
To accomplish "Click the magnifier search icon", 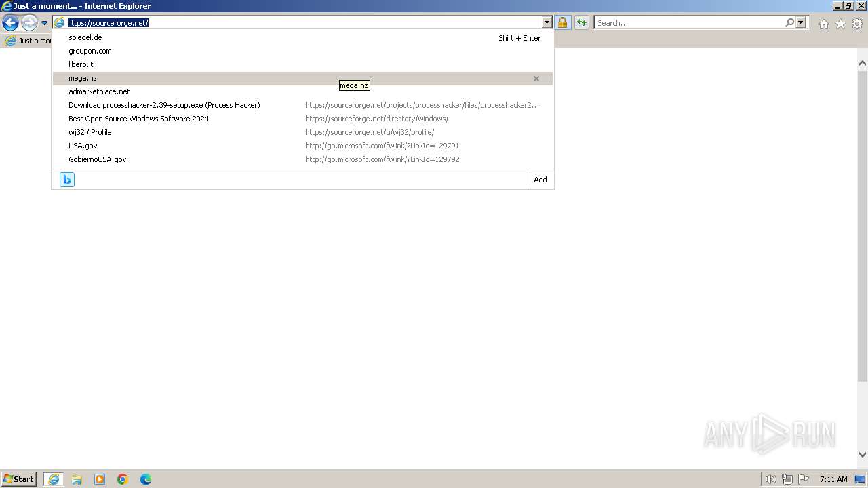I will coord(789,22).
